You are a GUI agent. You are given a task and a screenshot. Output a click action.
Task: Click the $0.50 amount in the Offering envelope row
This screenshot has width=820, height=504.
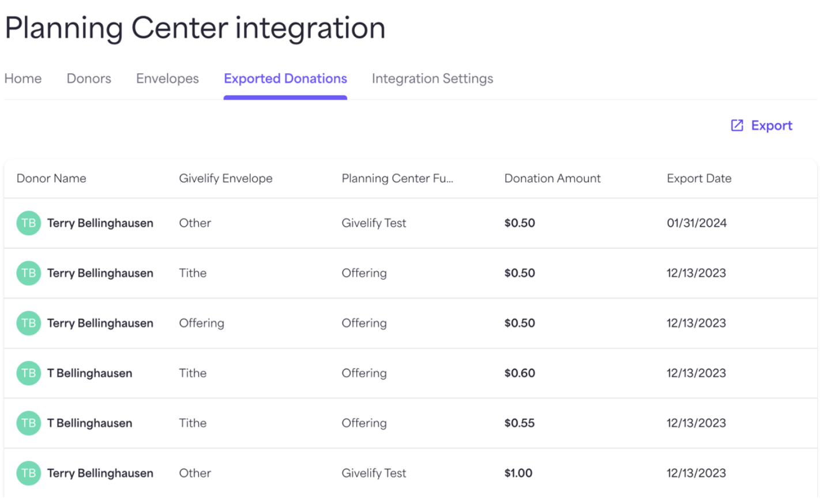pos(520,323)
